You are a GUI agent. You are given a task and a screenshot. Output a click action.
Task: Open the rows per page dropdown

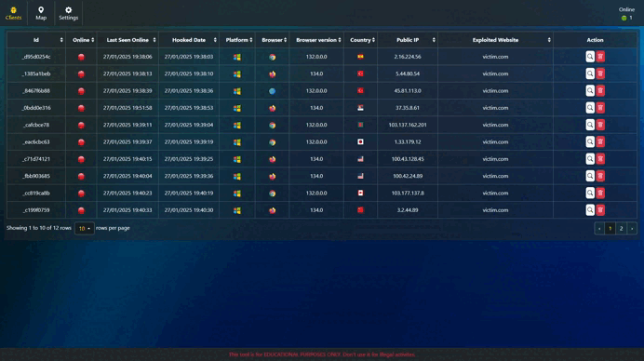84,228
